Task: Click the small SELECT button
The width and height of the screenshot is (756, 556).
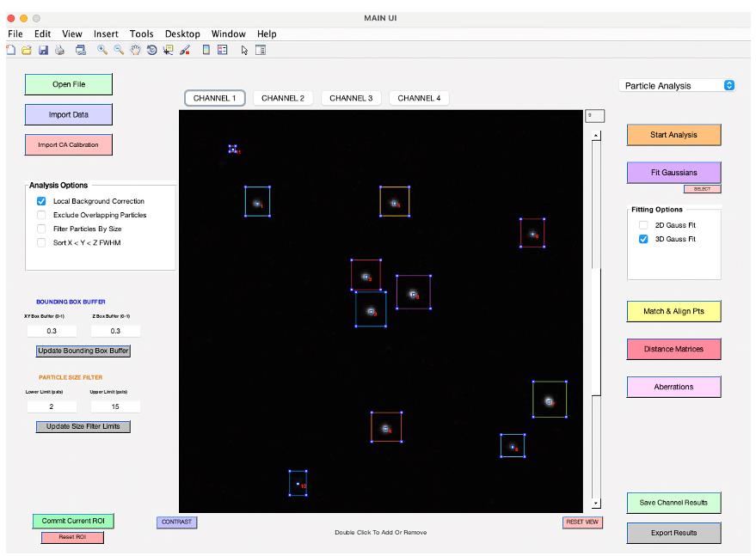Action: pyautogui.click(x=703, y=189)
